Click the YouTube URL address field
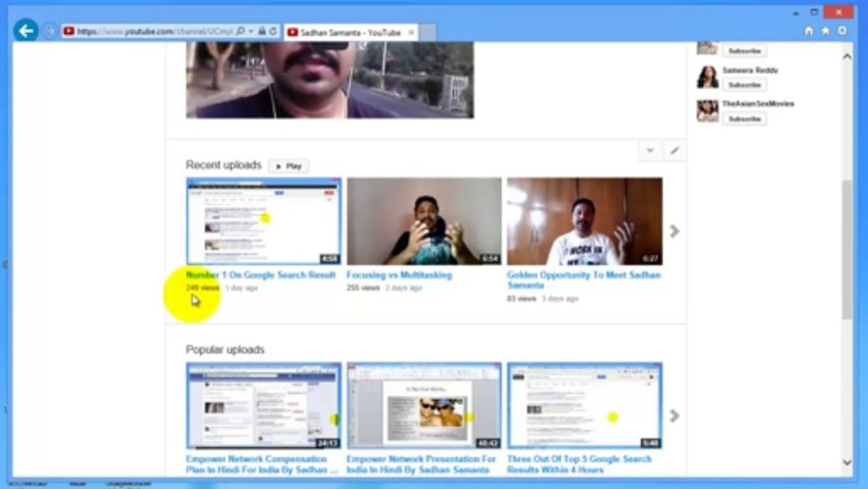Screen dimensions: 868x489 click(155, 31)
